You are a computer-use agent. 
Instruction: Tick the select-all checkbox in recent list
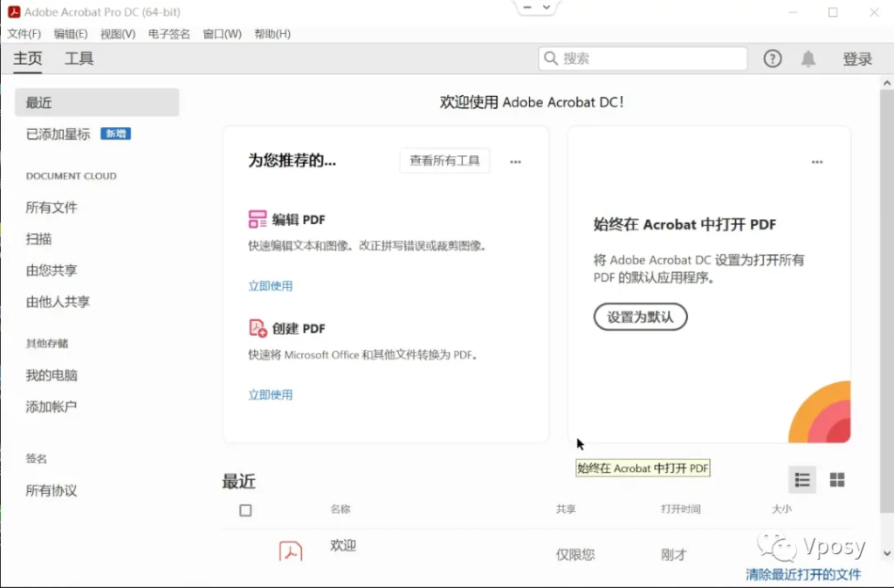[x=245, y=510]
